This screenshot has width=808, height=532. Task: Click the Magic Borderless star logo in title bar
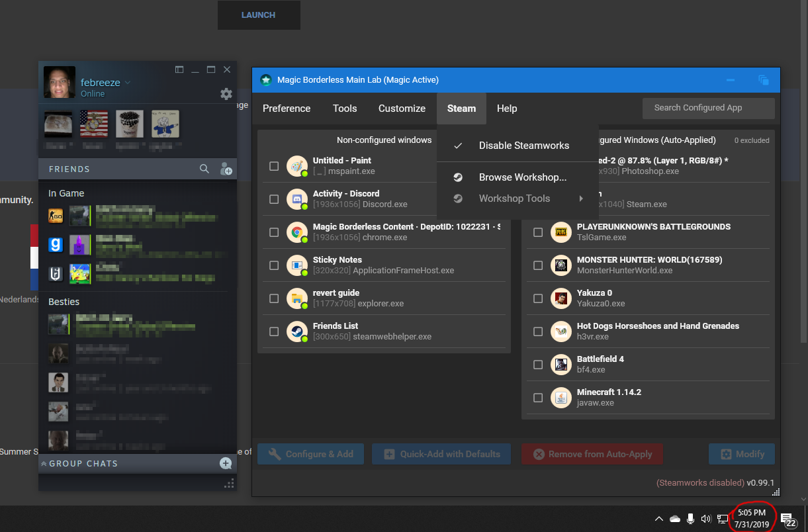266,80
